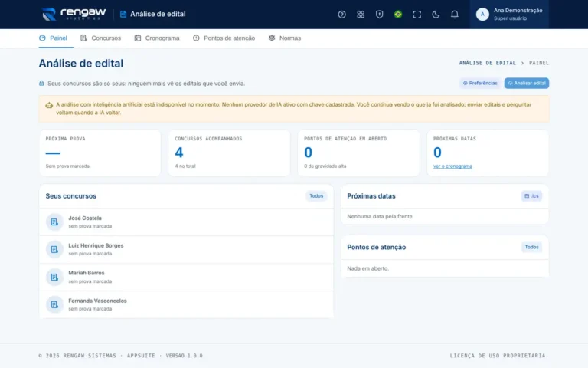
Task: Open the help question mark icon
Action: click(341, 15)
